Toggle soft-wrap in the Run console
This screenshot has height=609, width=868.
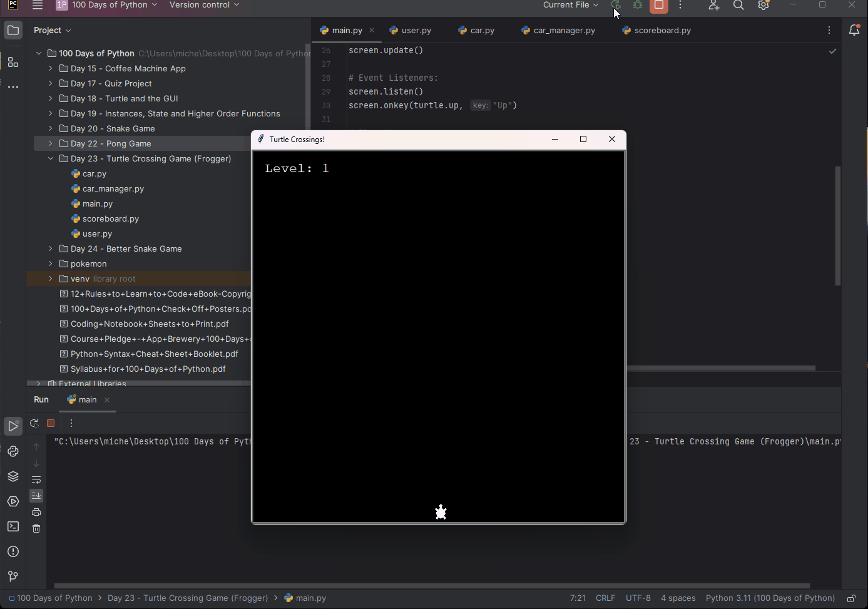click(x=36, y=479)
